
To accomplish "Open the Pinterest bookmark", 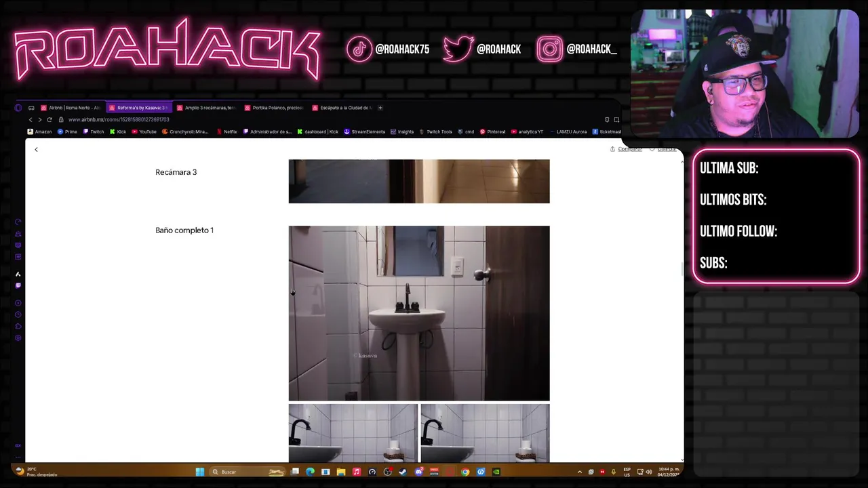I will (x=493, y=131).
